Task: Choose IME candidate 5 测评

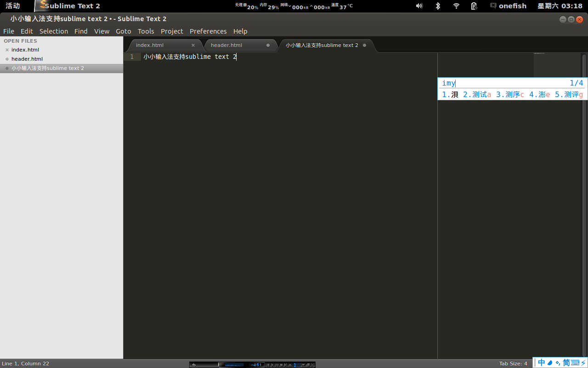Action: [x=569, y=94]
